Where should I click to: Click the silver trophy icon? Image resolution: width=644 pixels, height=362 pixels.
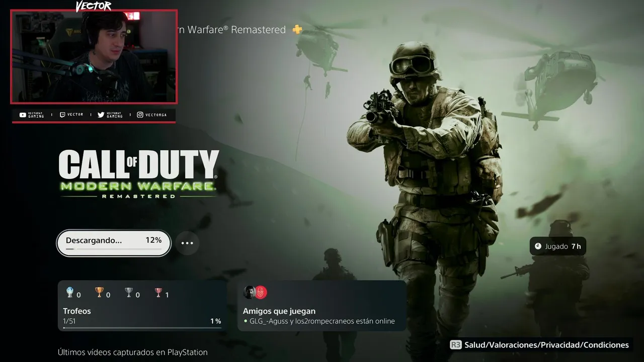point(129,292)
